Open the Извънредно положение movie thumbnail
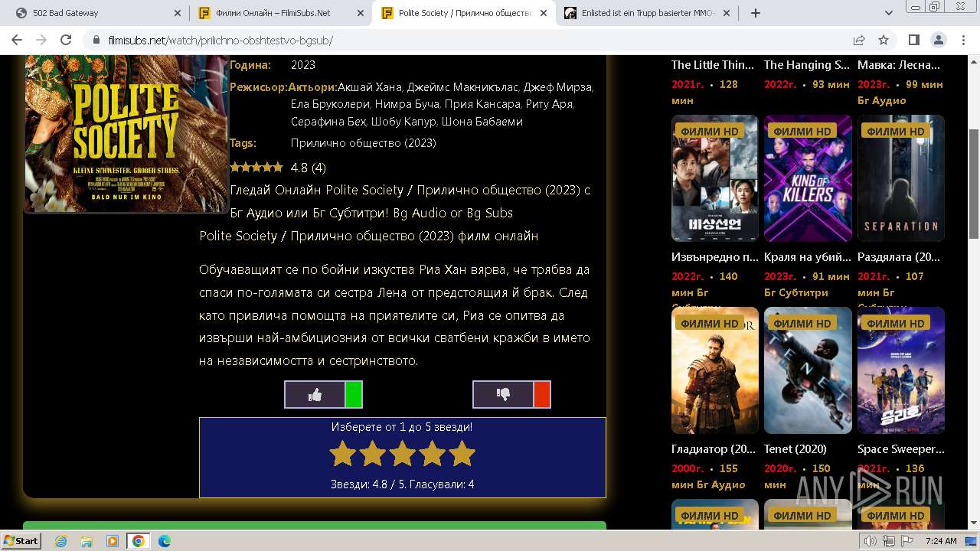This screenshot has width=980, height=551. (x=715, y=178)
